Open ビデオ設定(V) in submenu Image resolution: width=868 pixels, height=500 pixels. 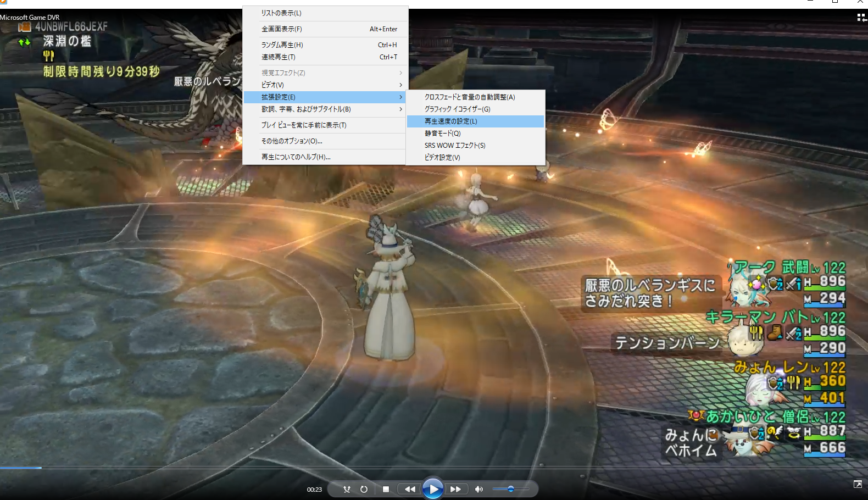click(475, 158)
